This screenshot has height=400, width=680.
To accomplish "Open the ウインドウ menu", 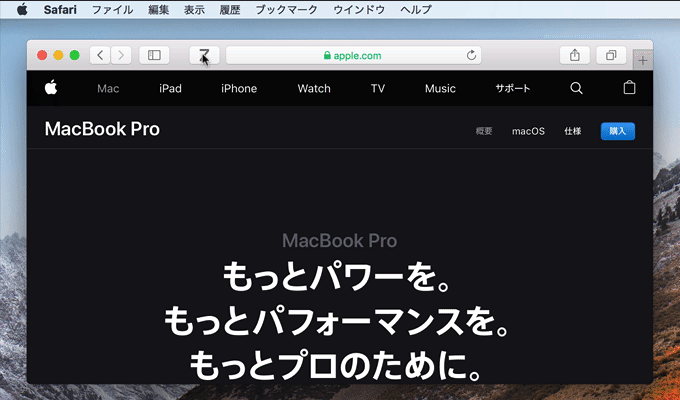I will point(359,10).
